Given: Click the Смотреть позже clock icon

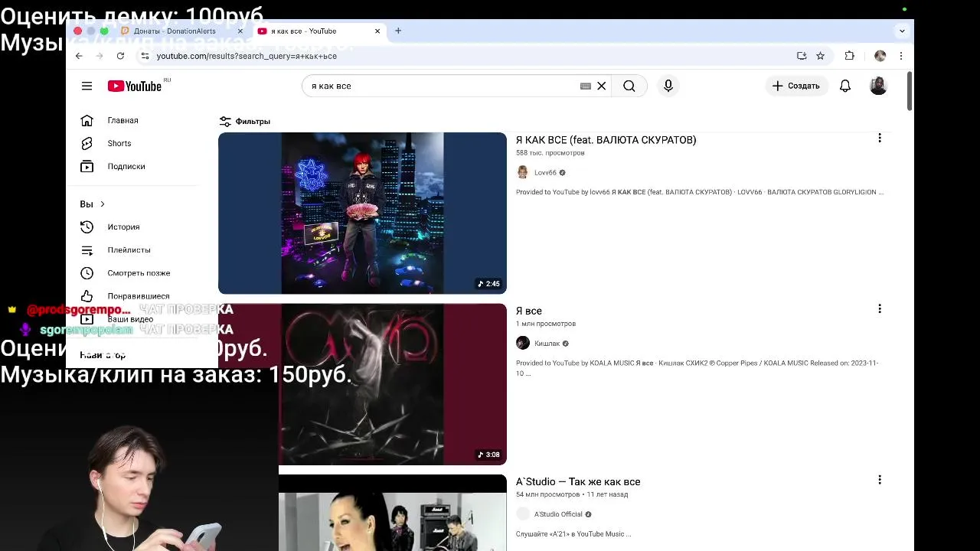Looking at the screenshot, I should 87,272.
